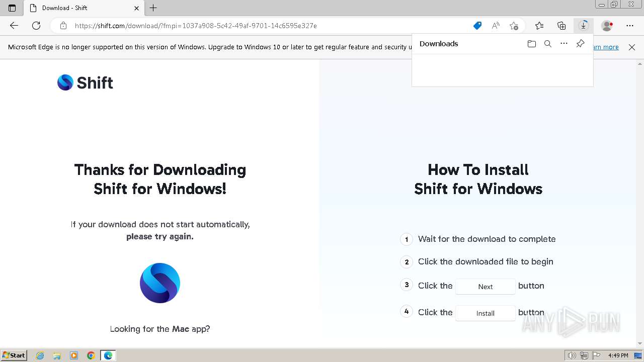This screenshot has height=362, width=644.
Task: Dismiss the Edge unsupported notification bar
Action: pos(632,47)
